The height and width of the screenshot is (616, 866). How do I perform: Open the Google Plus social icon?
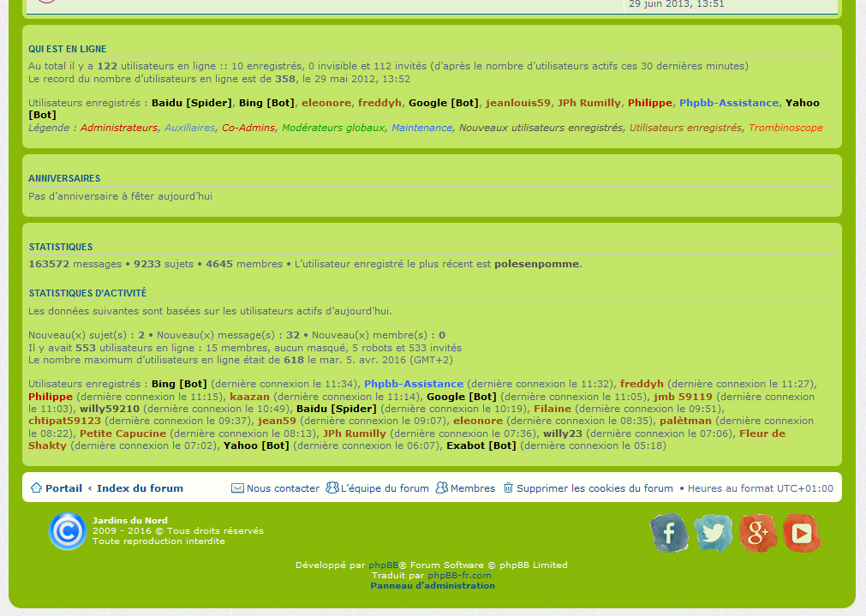(x=758, y=533)
